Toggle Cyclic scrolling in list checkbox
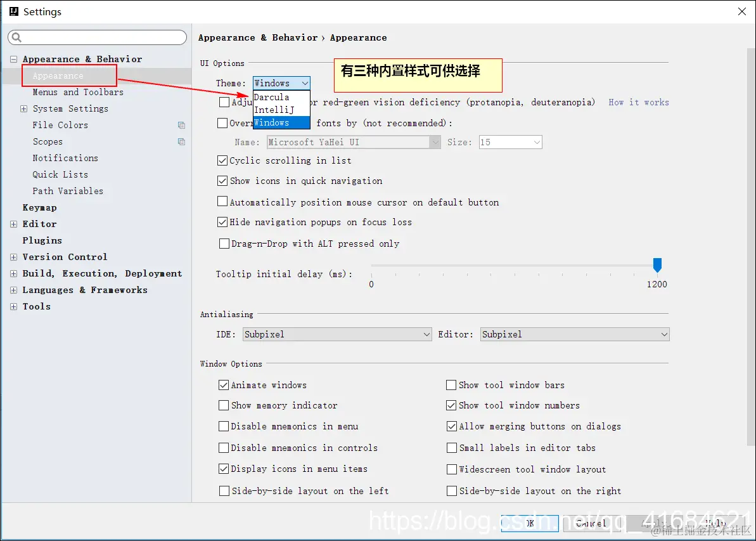Screen dimensions: 756x541 coord(222,160)
